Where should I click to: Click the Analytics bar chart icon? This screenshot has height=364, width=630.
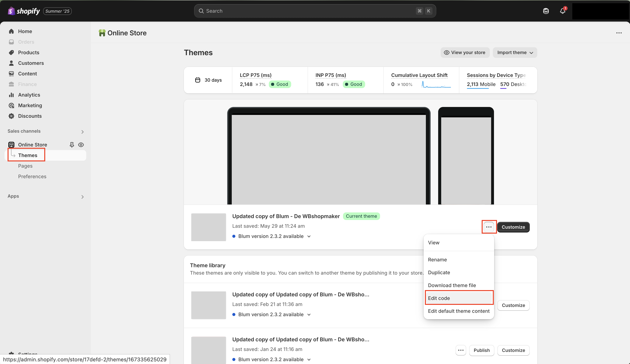(11, 95)
